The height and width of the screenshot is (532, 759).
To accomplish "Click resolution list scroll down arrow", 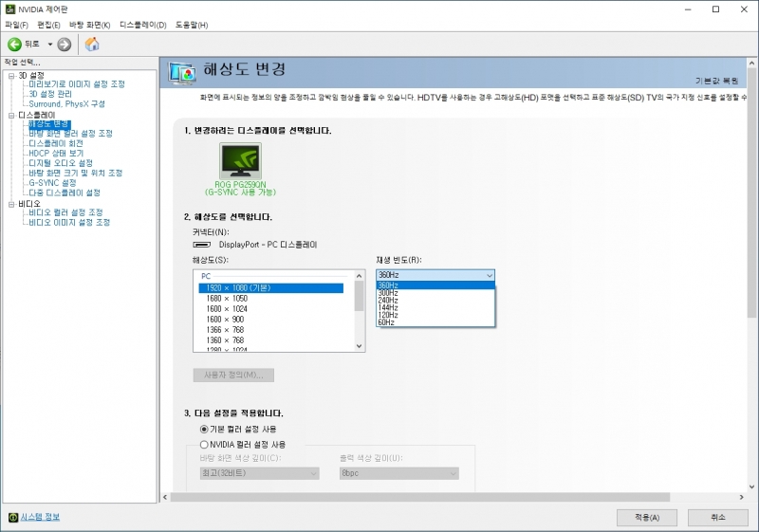I will coord(359,346).
